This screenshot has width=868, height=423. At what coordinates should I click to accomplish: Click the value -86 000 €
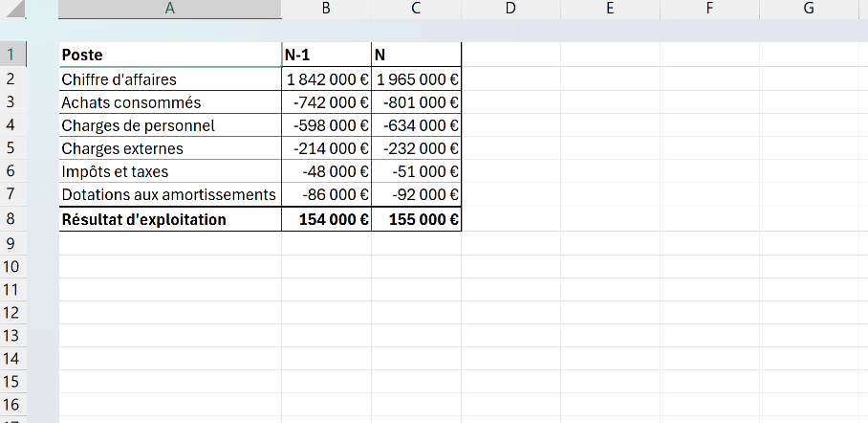pos(326,194)
